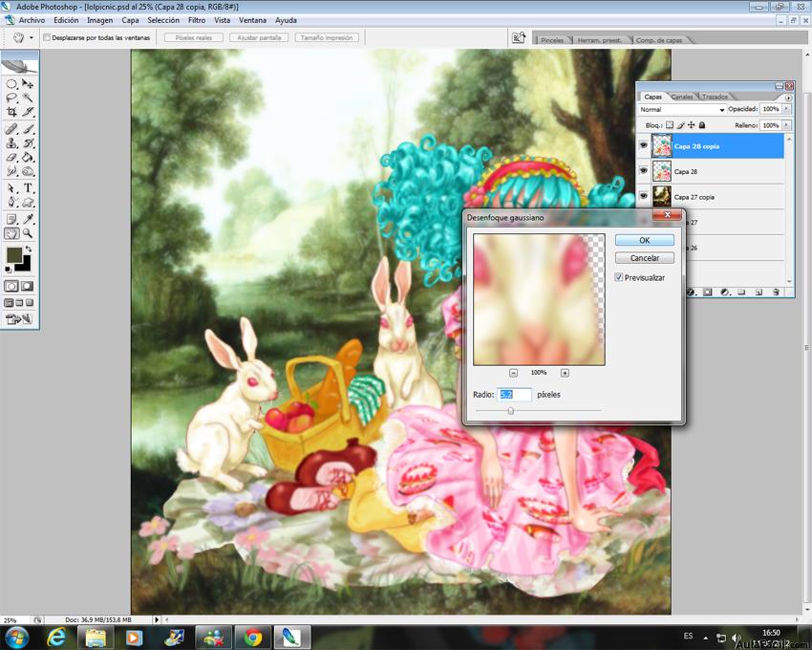Switch to the Canales tab
The width and height of the screenshot is (812, 650).
click(681, 97)
